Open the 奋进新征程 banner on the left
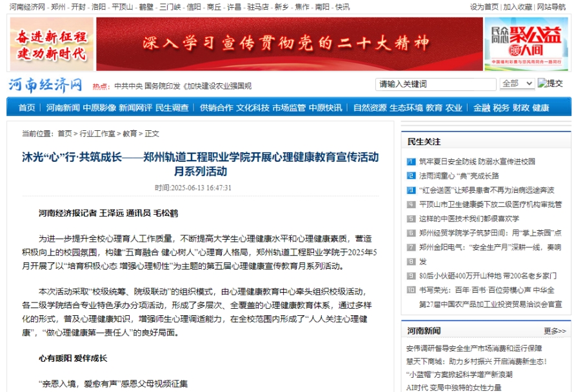 (51, 44)
